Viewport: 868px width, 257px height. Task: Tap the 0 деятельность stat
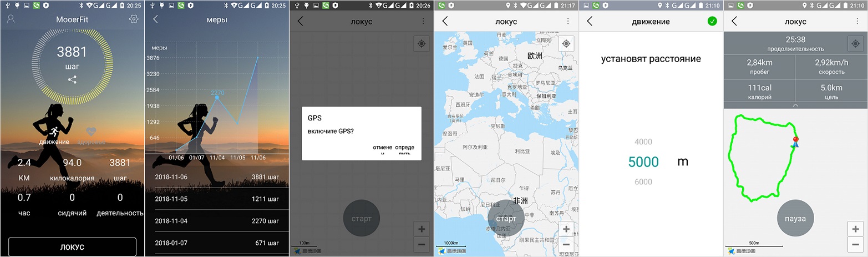tap(120, 205)
